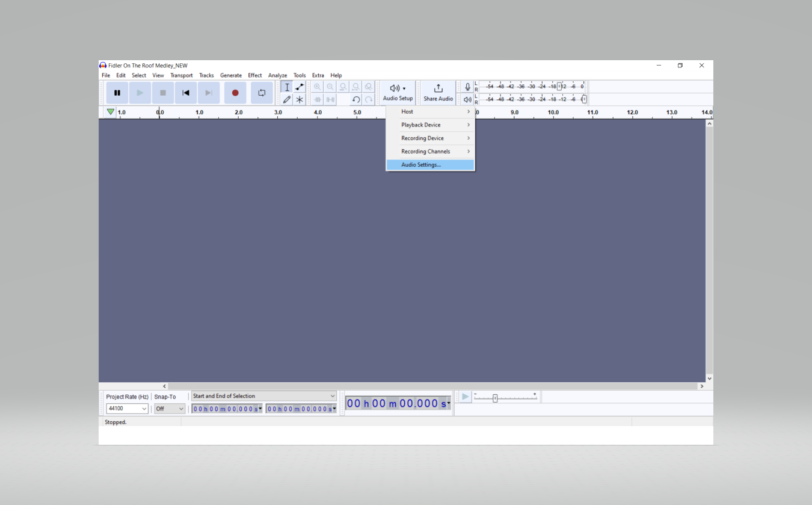The width and height of the screenshot is (812, 505).
Task: Click the Zoom Out icon
Action: pos(330,87)
